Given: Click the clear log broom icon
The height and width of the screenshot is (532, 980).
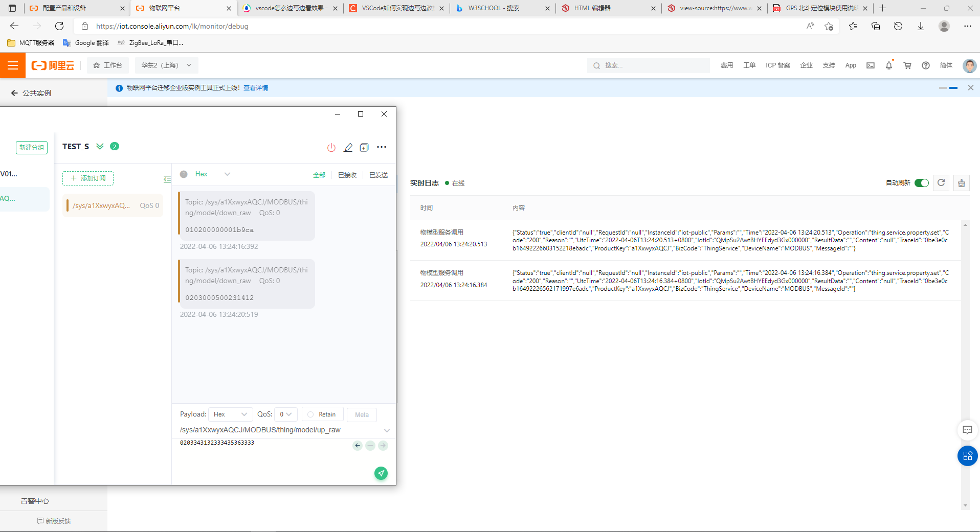Looking at the screenshot, I should (x=962, y=183).
